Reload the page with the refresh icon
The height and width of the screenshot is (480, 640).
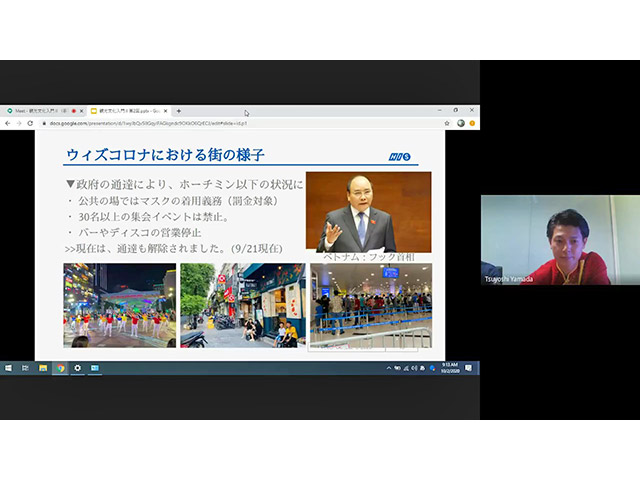point(30,123)
